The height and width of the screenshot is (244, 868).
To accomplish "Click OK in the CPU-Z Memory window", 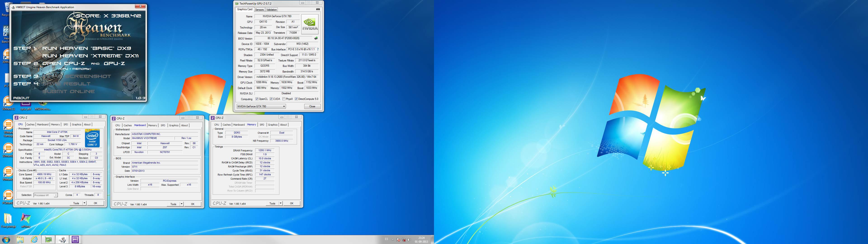I will point(291,203).
